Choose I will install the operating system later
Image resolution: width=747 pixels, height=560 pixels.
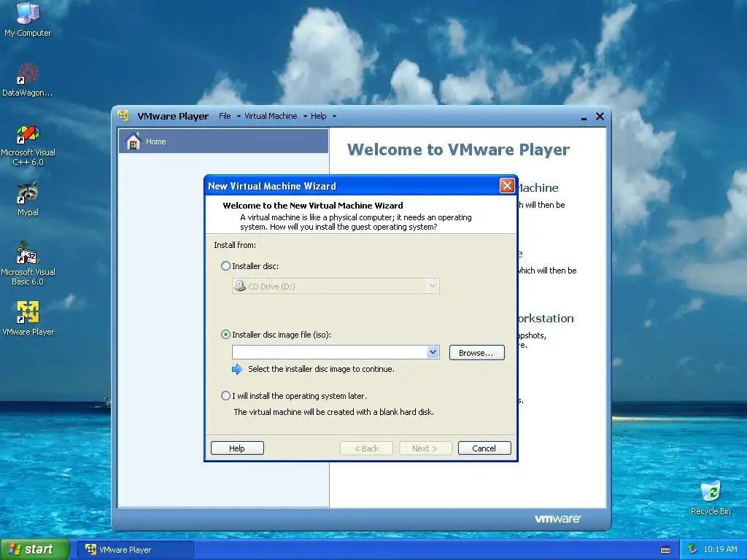[226, 395]
